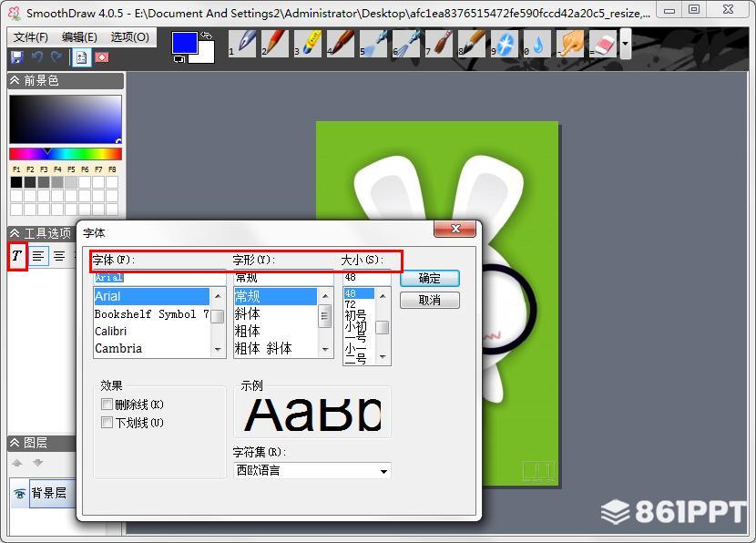Open the 文件(F) menu
Viewport: 756px width, 543px height.
pyautogui.click(x=30, y=37)
